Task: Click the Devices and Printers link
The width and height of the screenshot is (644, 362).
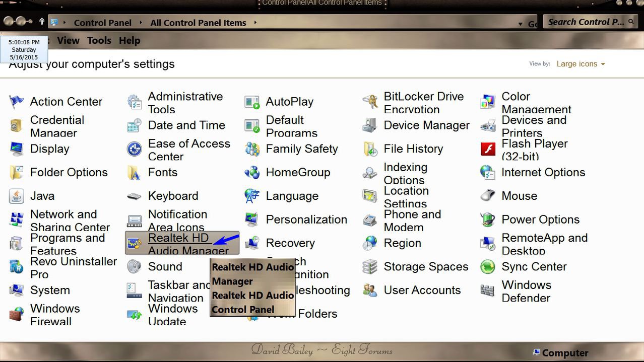Action: pyautogui.click(x=534, y=126)
